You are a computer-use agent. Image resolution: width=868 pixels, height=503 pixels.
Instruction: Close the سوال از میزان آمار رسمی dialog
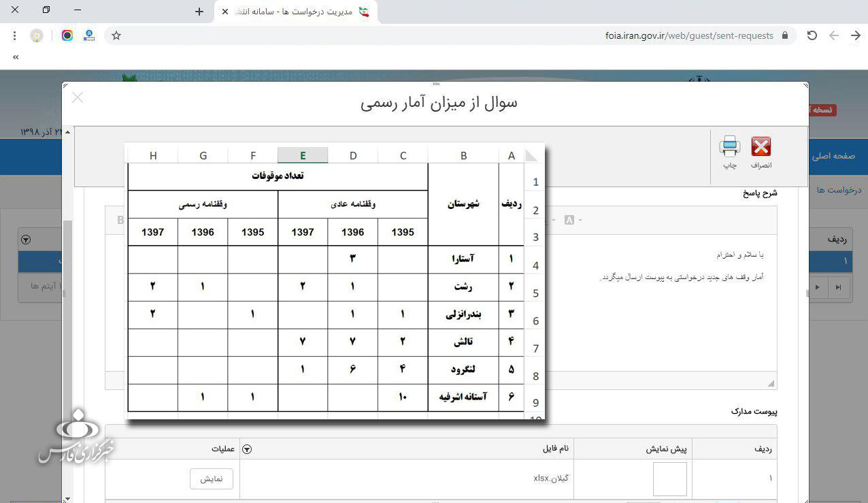pyautogui.click(x=78, y=97)
